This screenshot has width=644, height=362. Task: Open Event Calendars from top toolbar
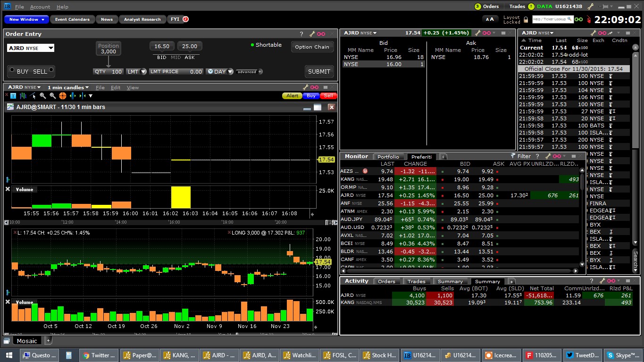(x=72, y=19)
